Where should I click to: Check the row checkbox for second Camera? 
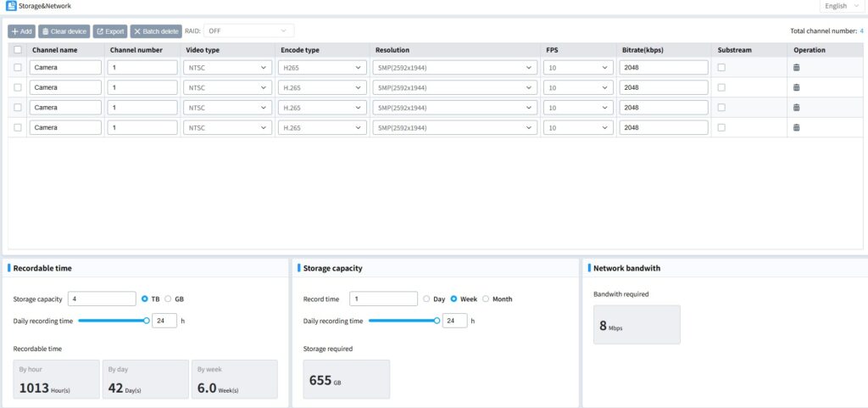[x=18, y=87]
